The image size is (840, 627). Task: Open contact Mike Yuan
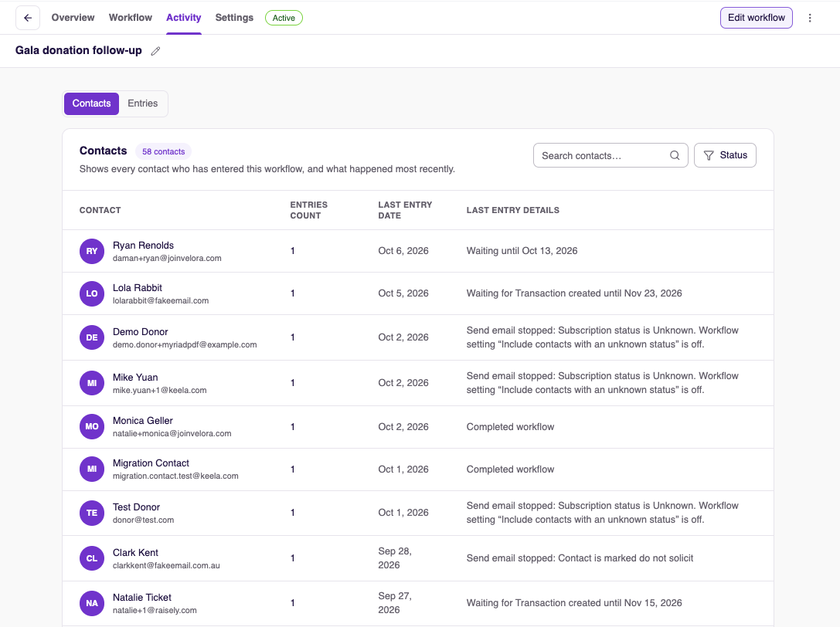pyautogui.click(x=135, y=377)
